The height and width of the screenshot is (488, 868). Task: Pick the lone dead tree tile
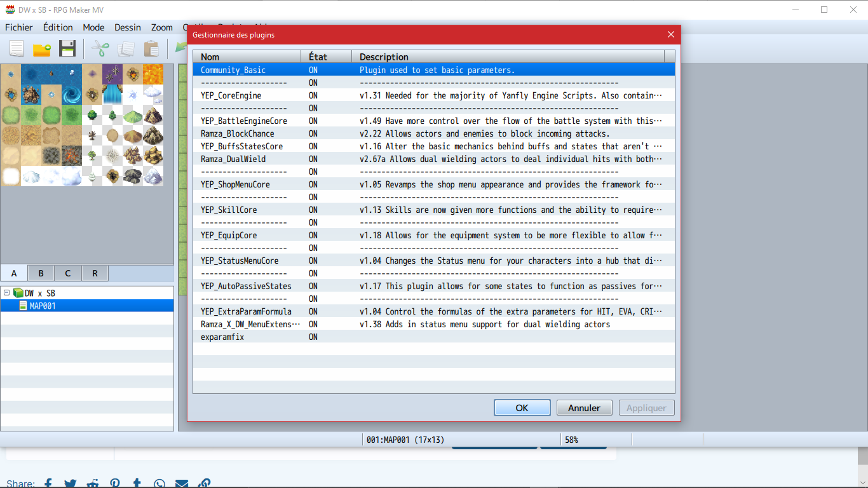[92, 135]
